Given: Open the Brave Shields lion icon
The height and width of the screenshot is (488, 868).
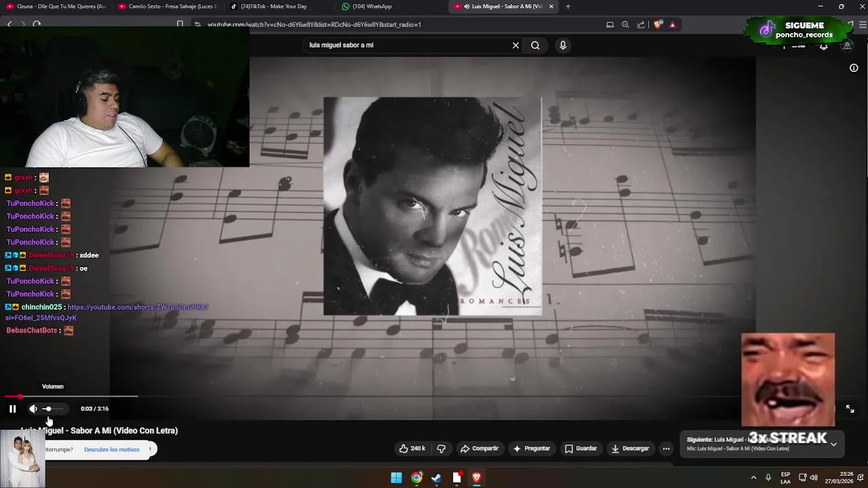Looking at the screenshot, I should pos(657,24).
